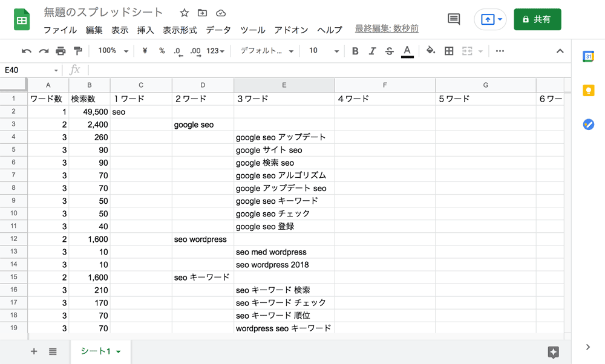Click the present to meeting button

[x=487, y=19]
